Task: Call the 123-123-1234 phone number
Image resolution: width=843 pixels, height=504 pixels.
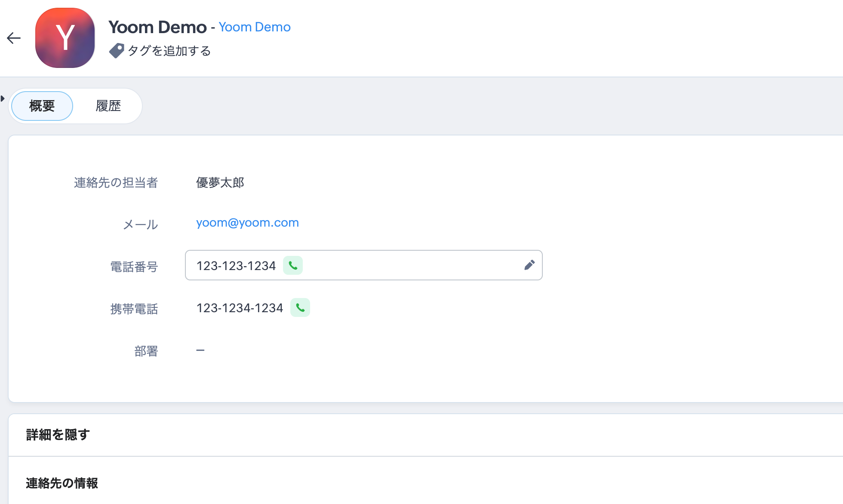Action: pos(293,265)
